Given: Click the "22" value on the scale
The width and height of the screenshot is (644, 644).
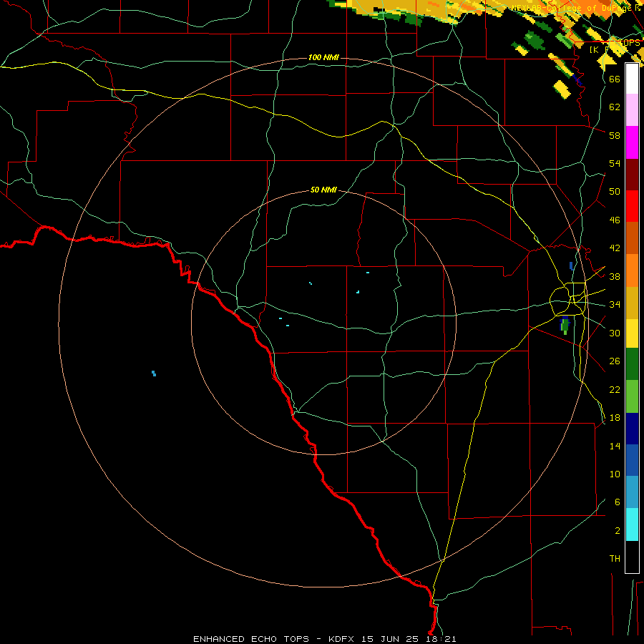Looking at the screenshot, I should click(x=615, y=389).
